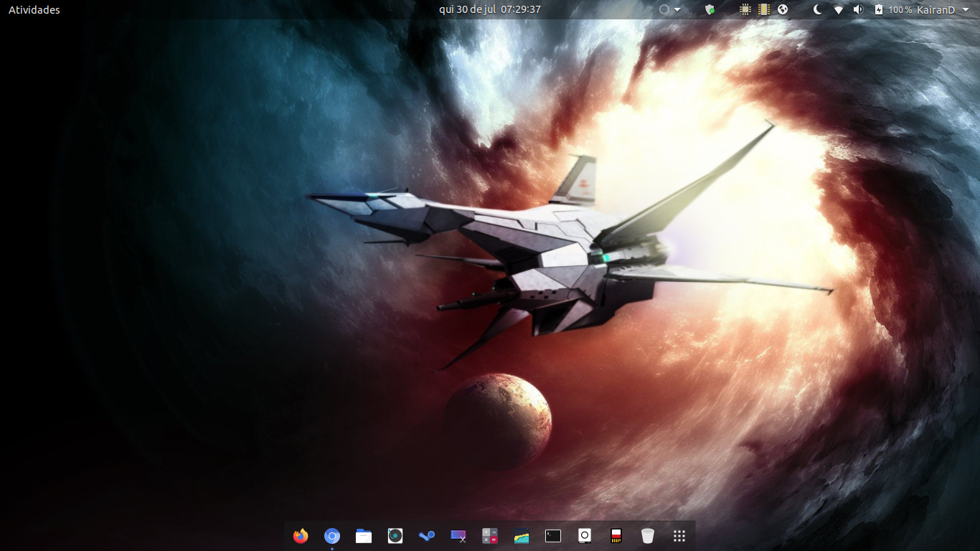Click the volume speaker icon
Screen dimensions: 980x551
[x=858, y=10]
